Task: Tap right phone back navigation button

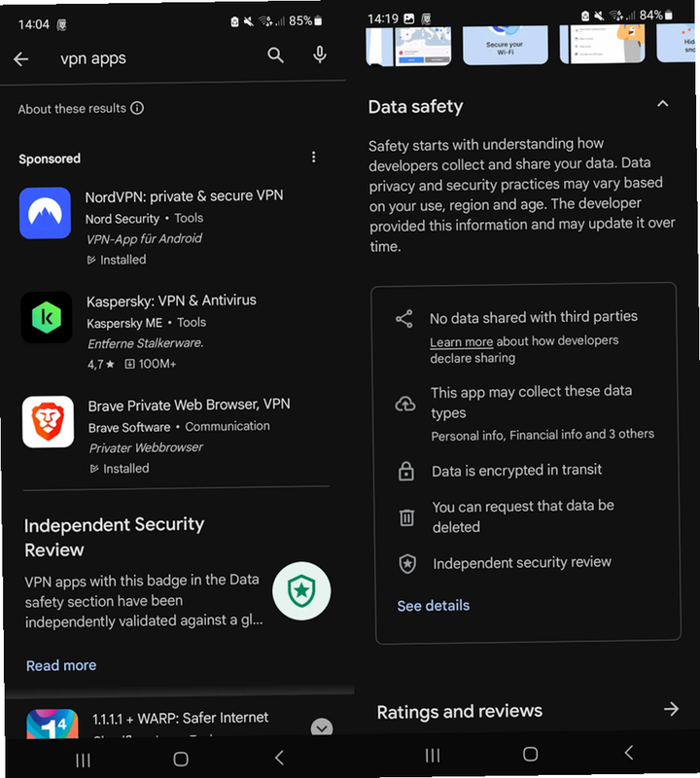Action: pos(629,753)
